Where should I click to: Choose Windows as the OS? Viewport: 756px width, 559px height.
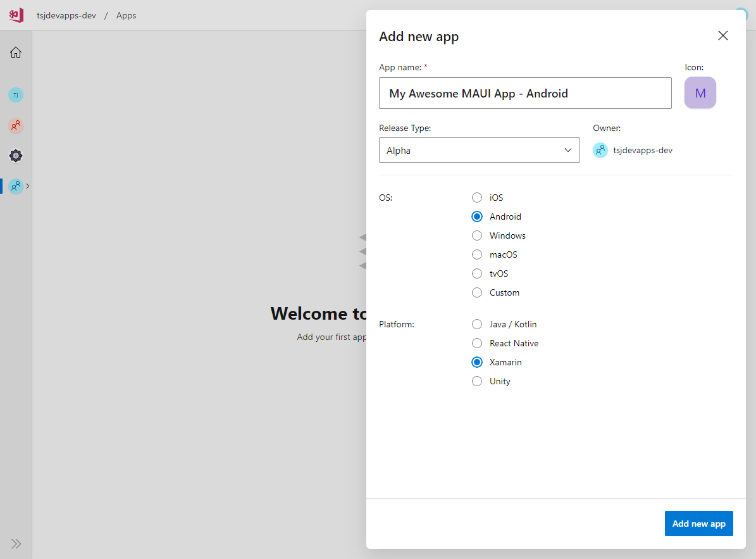[x=477, y=236]
